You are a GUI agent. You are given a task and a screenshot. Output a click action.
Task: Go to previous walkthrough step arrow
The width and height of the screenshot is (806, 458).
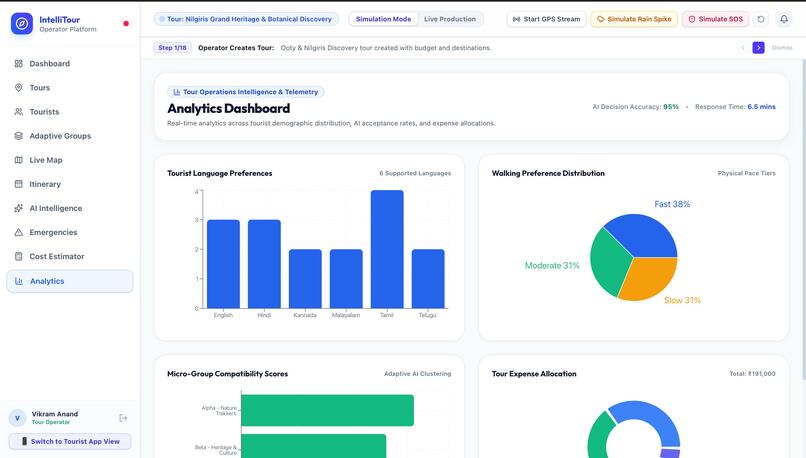(742, 48)
